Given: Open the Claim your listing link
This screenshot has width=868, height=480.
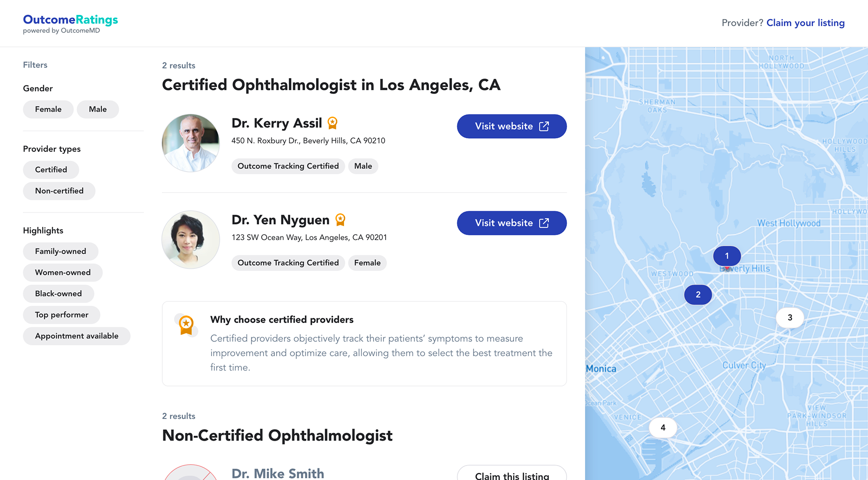Looking at the screenshot, I should [x=805, y=23].
